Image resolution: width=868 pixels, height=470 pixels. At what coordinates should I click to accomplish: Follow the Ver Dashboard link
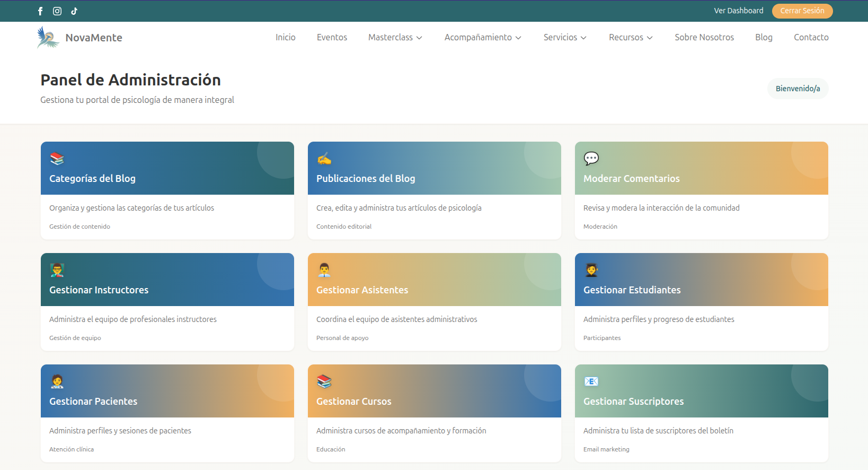click(738, 11)
